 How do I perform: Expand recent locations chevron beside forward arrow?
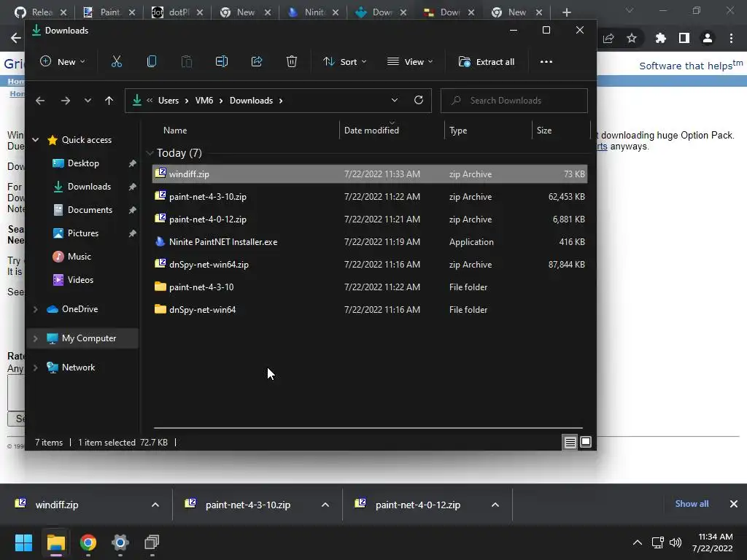click(x=88, y=101)
